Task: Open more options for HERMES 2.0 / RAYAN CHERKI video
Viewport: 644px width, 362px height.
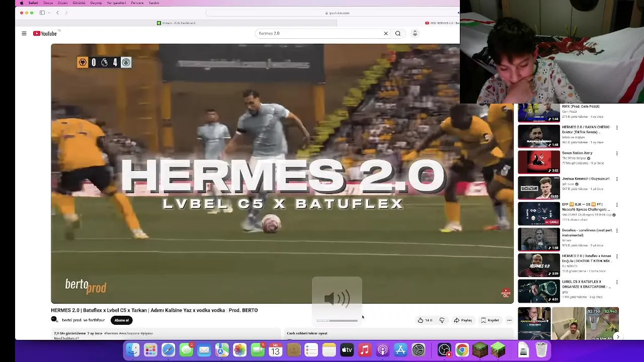Action: 617,128
